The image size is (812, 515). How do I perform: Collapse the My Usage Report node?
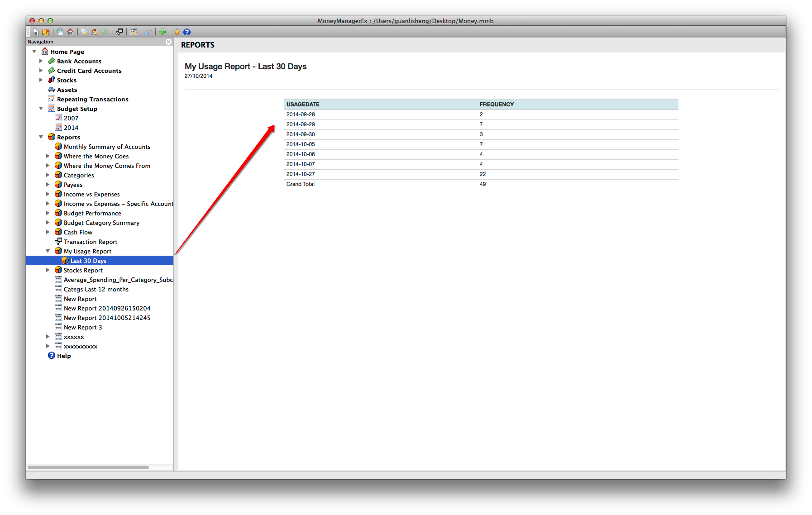click(48, 251)
